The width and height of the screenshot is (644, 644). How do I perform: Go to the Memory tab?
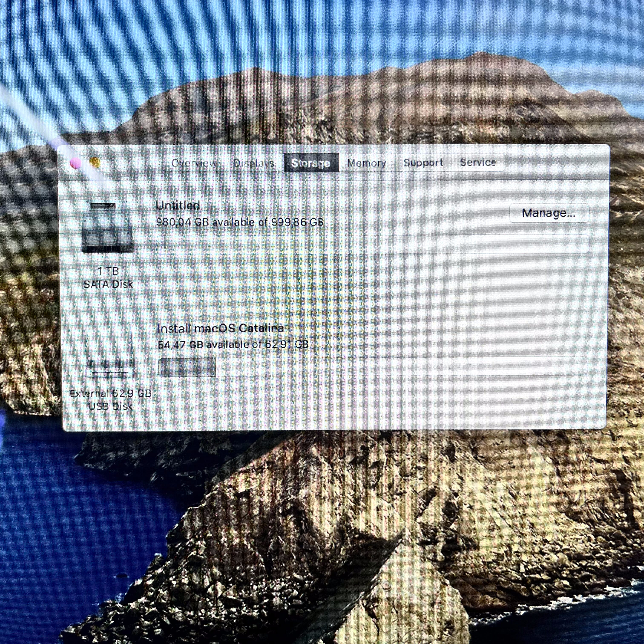click(367, 163)
